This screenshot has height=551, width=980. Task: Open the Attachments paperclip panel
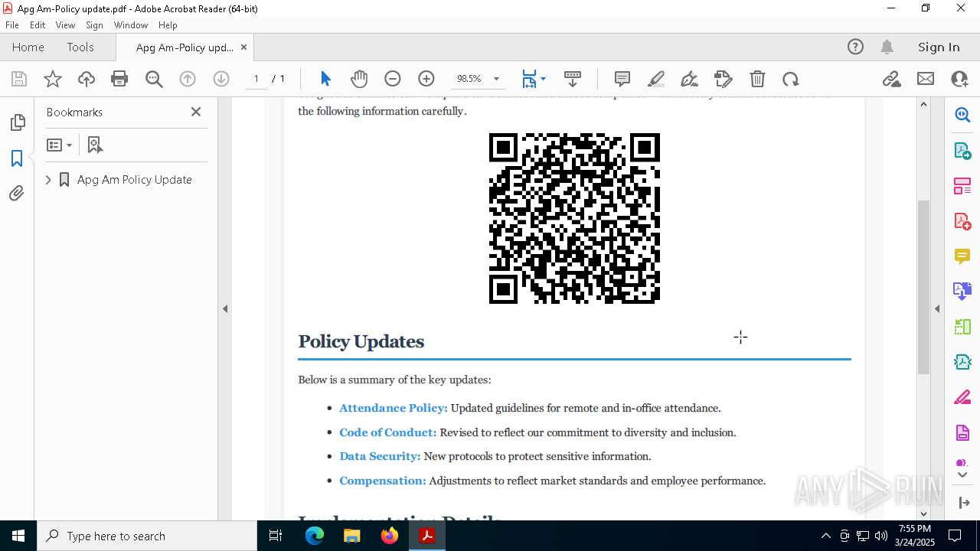click(x=17, y=194)
